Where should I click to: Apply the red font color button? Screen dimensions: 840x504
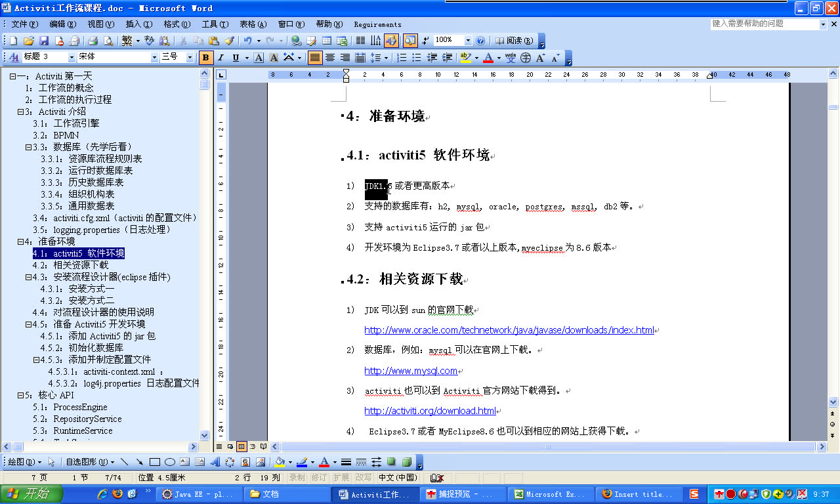488,58
